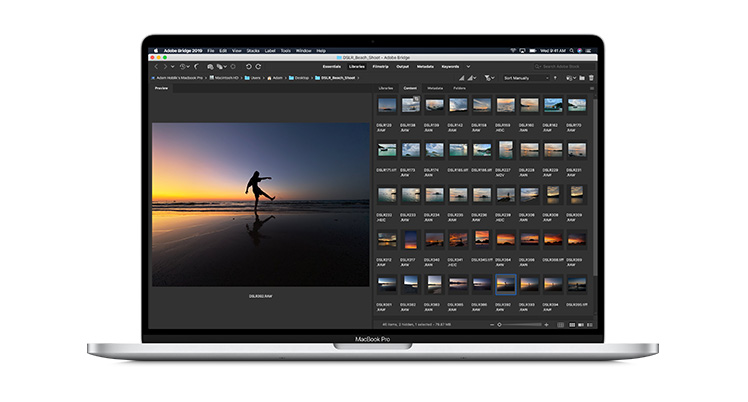The width and height of the screenshot is (748, 402).
Task: Open the File menu
Action: click(x=210, y=51)
